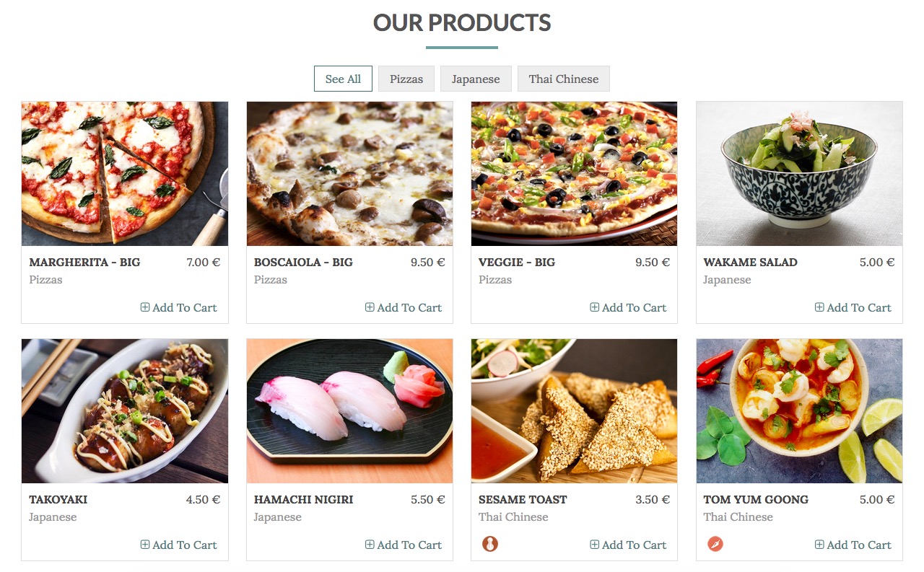The width and height of the screenshot is (924, 572).
Task: Show only Japanese products
Action: click(476, 79)
